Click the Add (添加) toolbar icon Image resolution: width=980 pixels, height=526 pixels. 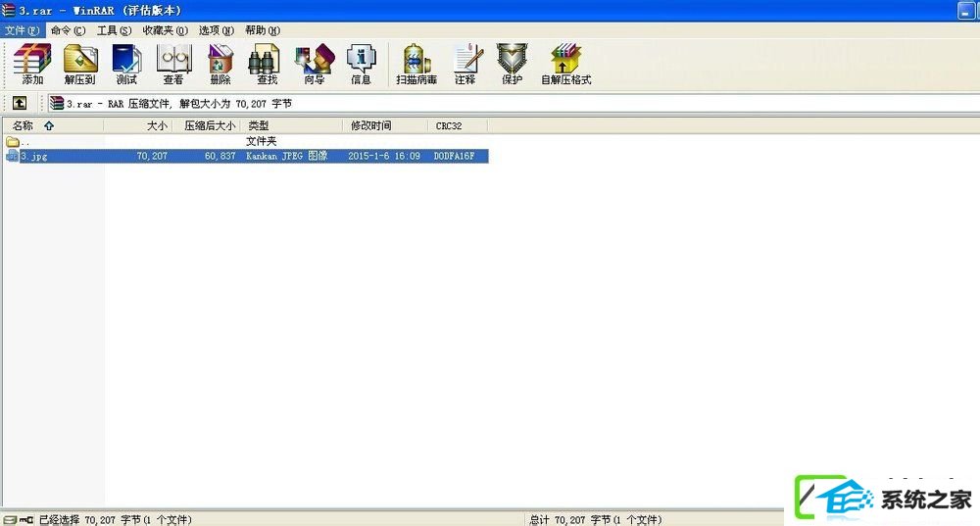coord(32,64)
